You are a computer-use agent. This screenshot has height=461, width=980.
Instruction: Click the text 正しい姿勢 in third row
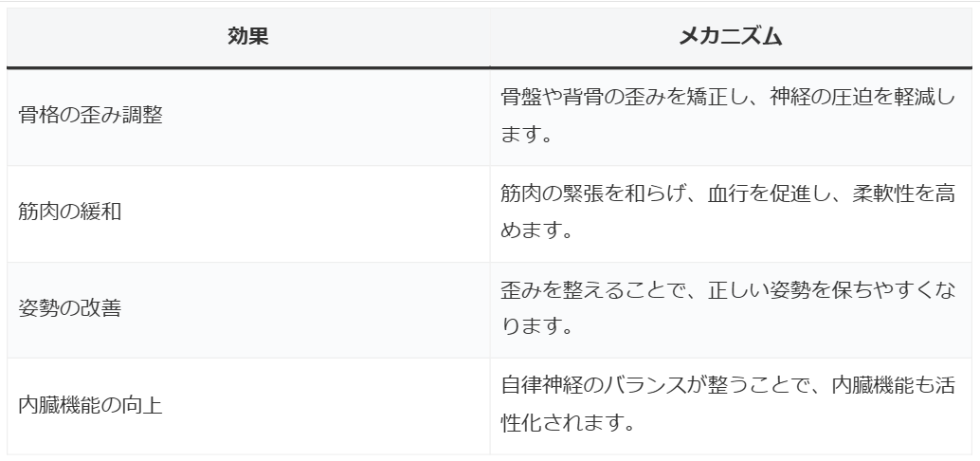tap(759, 290)
